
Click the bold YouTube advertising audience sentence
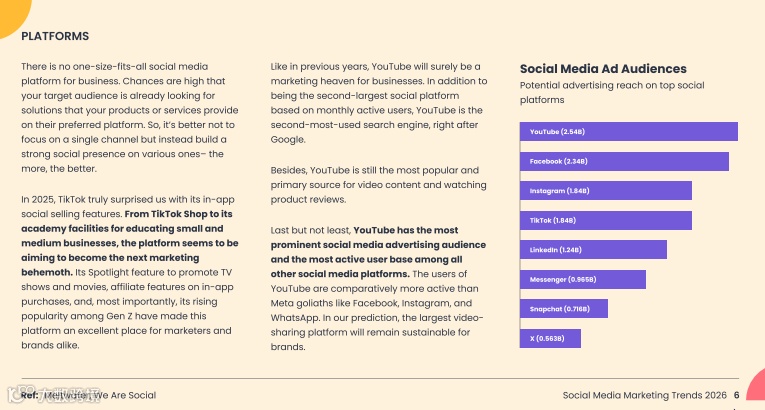(378, 252)
